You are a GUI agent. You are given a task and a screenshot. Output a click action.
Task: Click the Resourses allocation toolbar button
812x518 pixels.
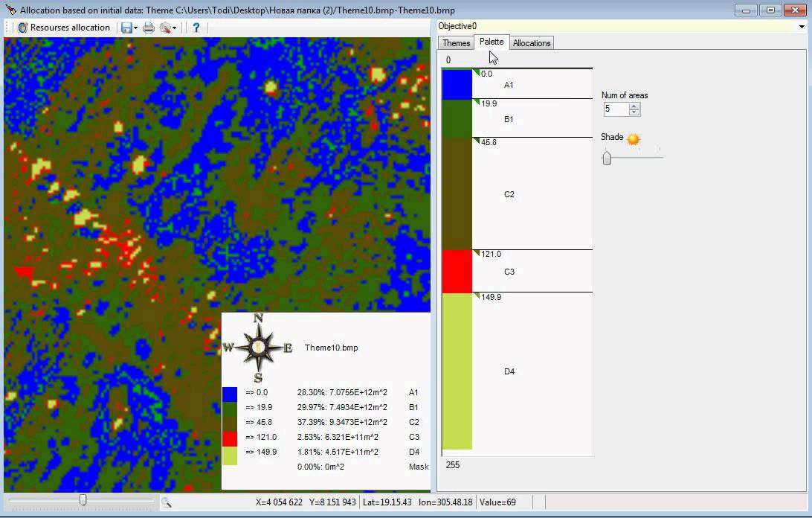click(64, 28)
